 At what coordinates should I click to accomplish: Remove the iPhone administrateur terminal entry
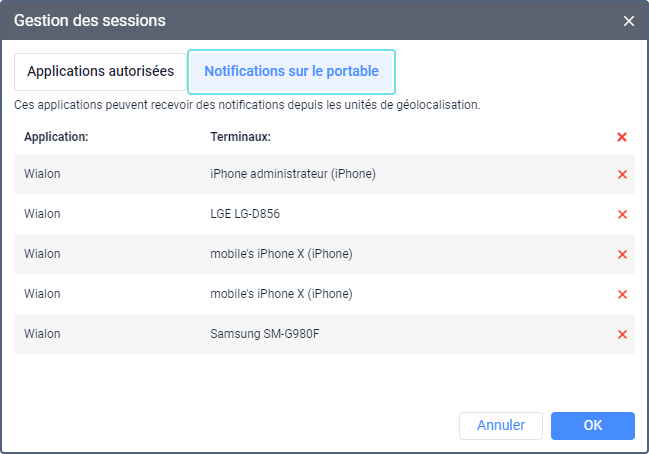tap(622, 174)
